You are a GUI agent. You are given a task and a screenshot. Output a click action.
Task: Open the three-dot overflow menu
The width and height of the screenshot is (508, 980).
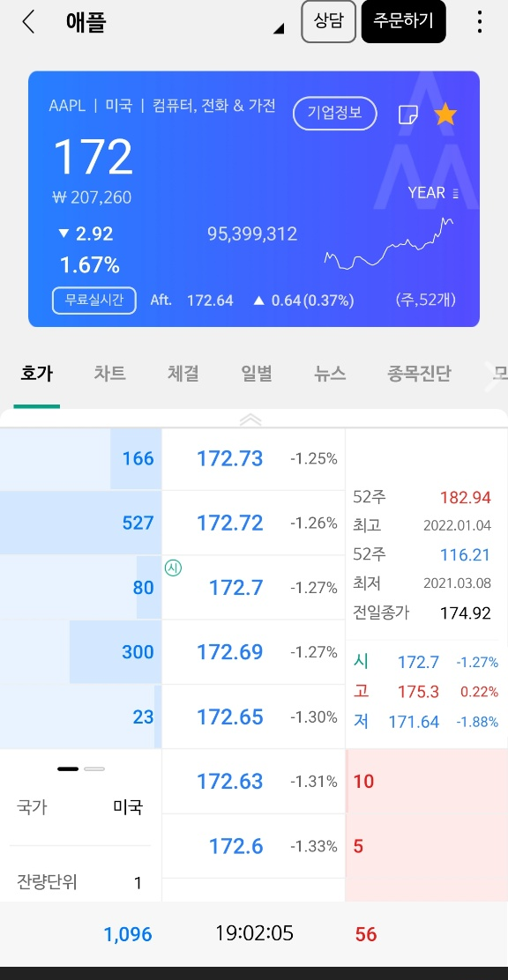(x=479, y=22)
